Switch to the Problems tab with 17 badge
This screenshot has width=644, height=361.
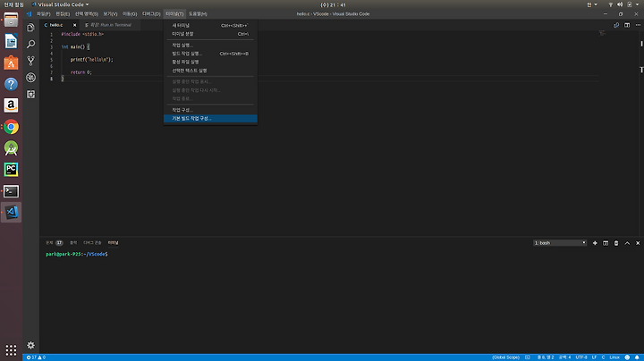pos(55,243)
